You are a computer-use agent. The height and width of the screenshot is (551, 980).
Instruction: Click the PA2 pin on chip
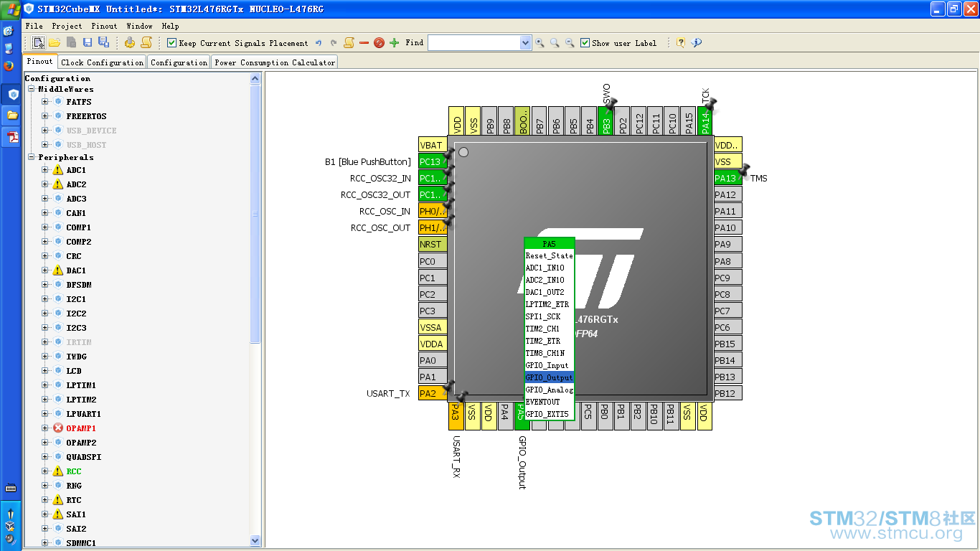432,393
